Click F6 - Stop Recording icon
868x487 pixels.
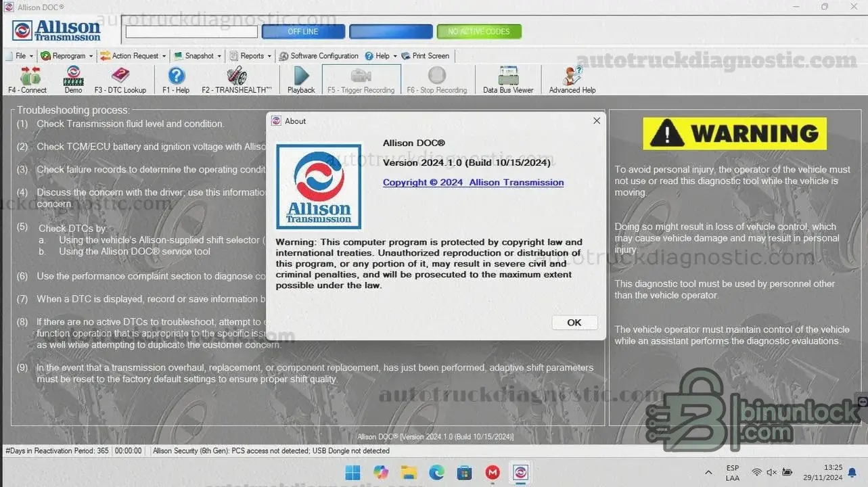tap(437, 80)
